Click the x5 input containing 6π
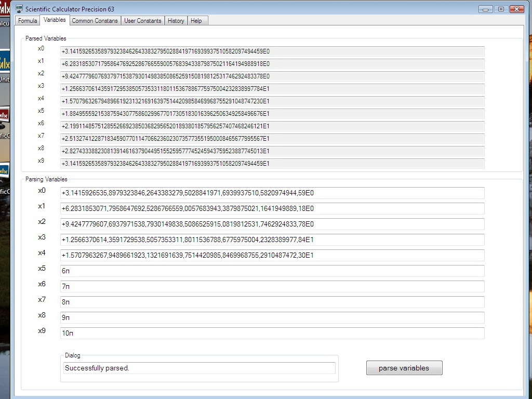The height and width of the screenshot is (399, 532). (272, 271)
